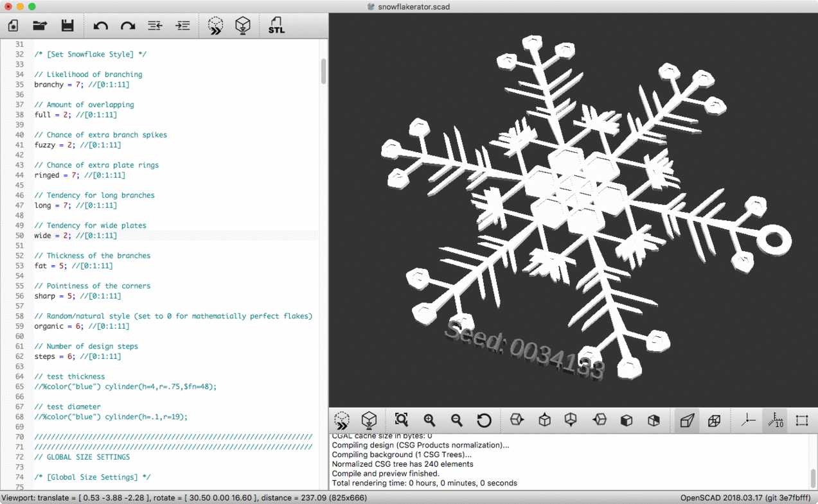Undo the last edit

(101, 26)
